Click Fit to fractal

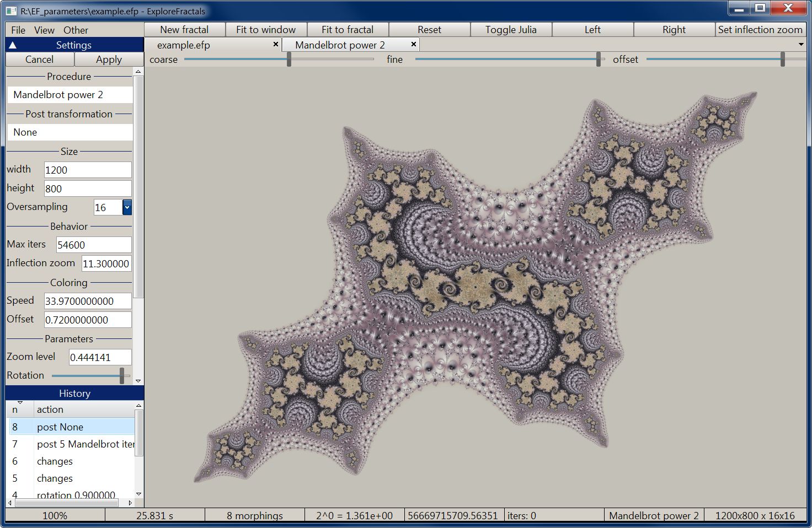point(348,29)
